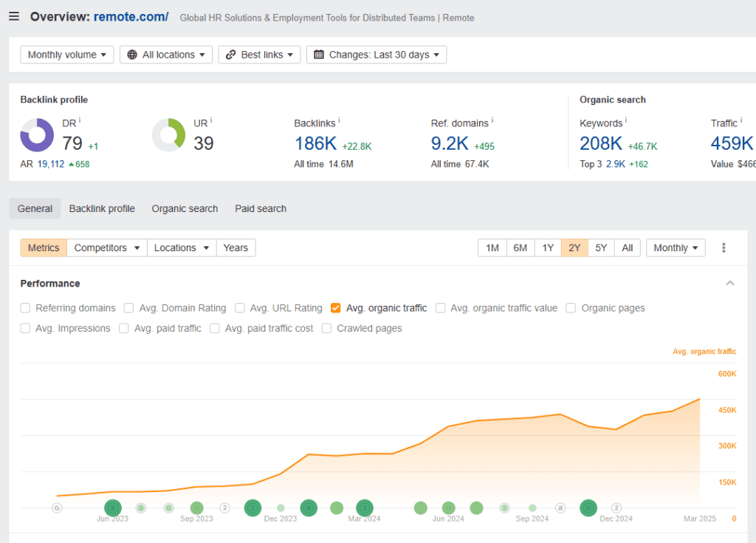The width and height of the screenshot is (756, 543).
Task: Open the hamburger navigation menu
Action: click(14, 16)
